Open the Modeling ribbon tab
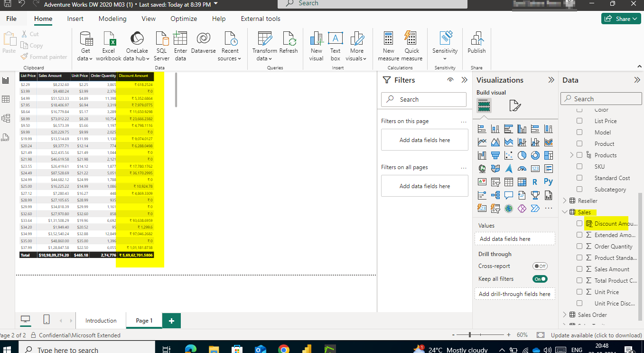 click(x=112, y=19)
